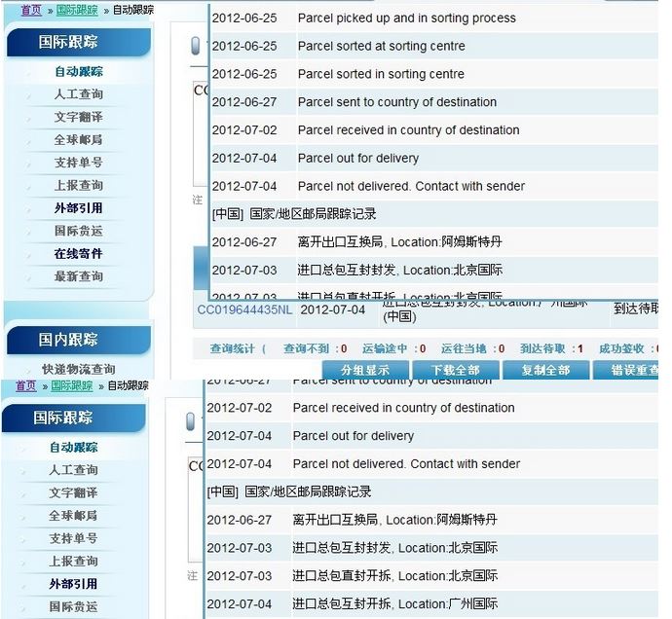Click the 广州国际 location tracking row
672x619 pixels.
[394, 603]
